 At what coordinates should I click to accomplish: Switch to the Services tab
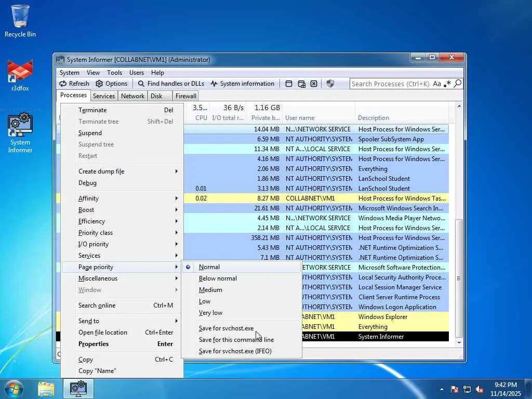104,96
